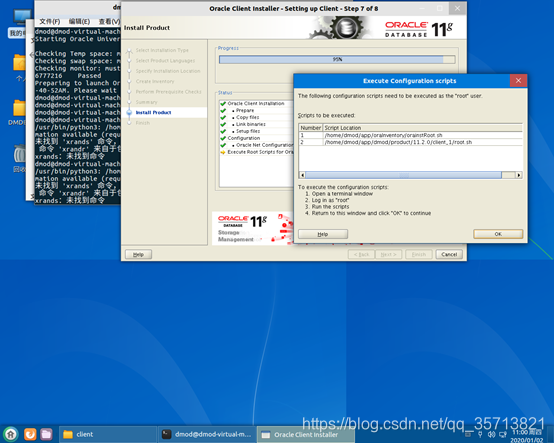Viewport: 554px width, 443px height.
Task: Open the 查看(V) menu in terminal window
Action: click(x=109, y=22)
